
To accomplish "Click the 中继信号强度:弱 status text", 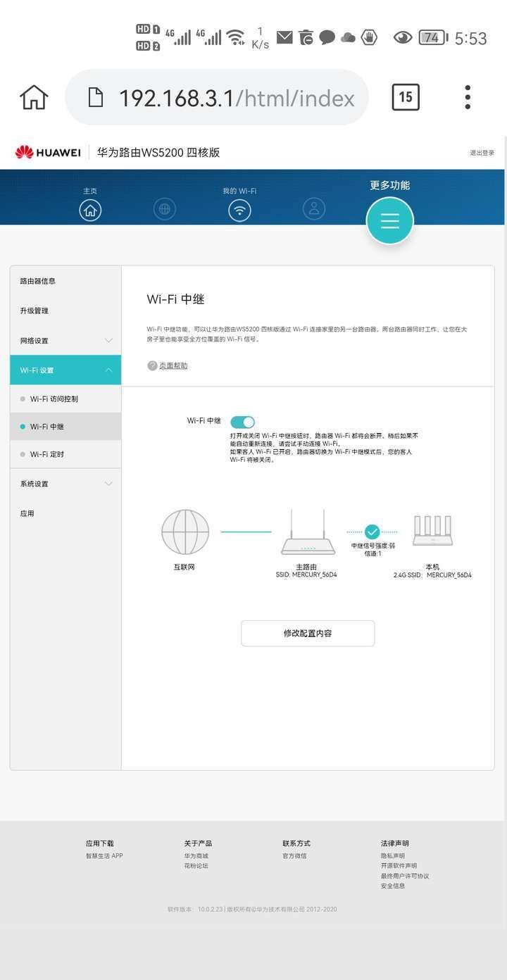I will tap(373, 546).
